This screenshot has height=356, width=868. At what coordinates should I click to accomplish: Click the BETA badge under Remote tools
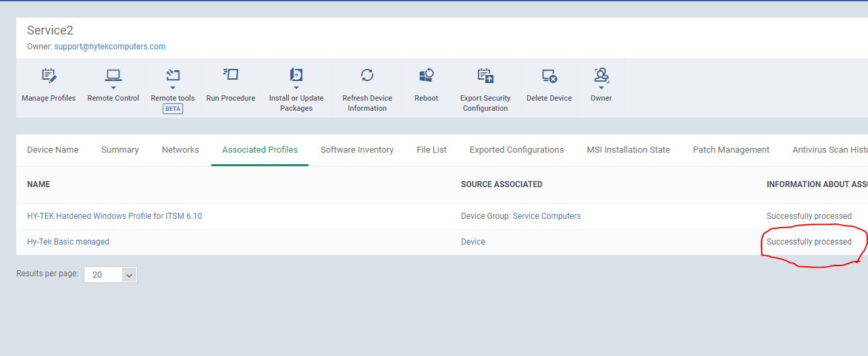tap(173, 109)
